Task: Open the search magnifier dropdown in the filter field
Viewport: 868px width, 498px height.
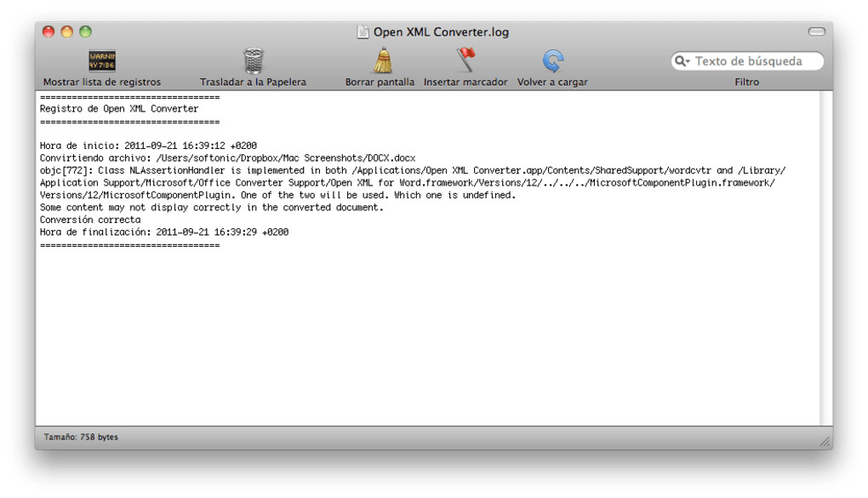Action: 682,61
